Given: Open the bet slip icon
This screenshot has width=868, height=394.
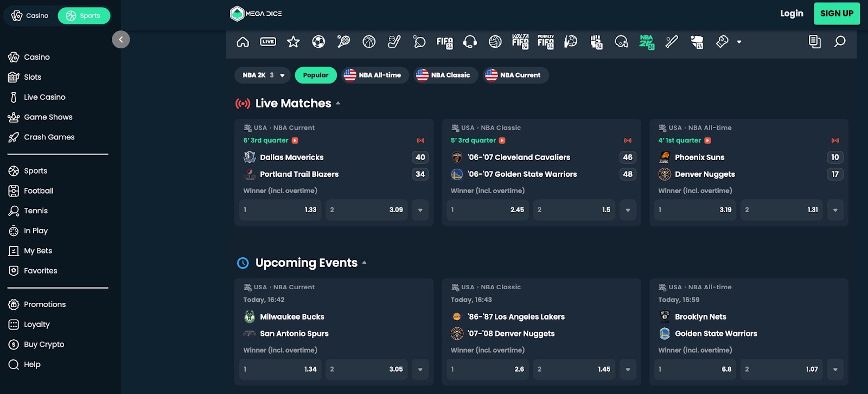Looking at the screenshot, I should [x=815, y=42].
